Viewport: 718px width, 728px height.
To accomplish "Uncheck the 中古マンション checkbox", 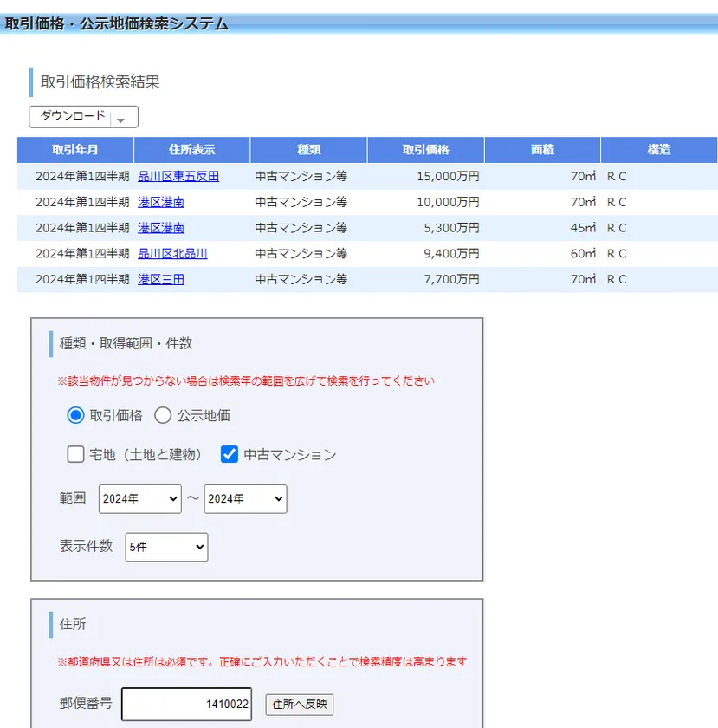I will [x=229, y=454].
